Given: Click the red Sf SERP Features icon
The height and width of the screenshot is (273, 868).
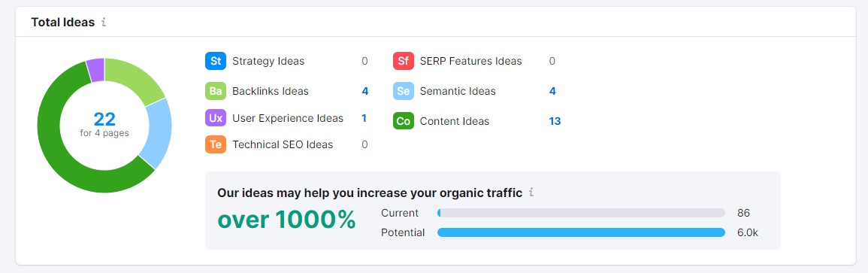Looking at the screenshot, I should [x=404, y=61].
